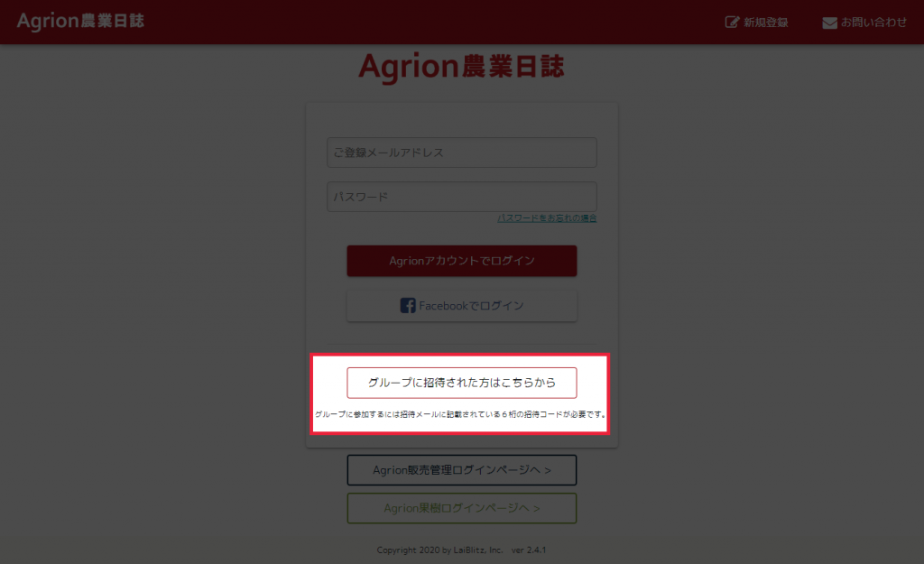Click the ver 2.4.1 version label
Viewport: 924px width, 564px height.
coord(529,550)
